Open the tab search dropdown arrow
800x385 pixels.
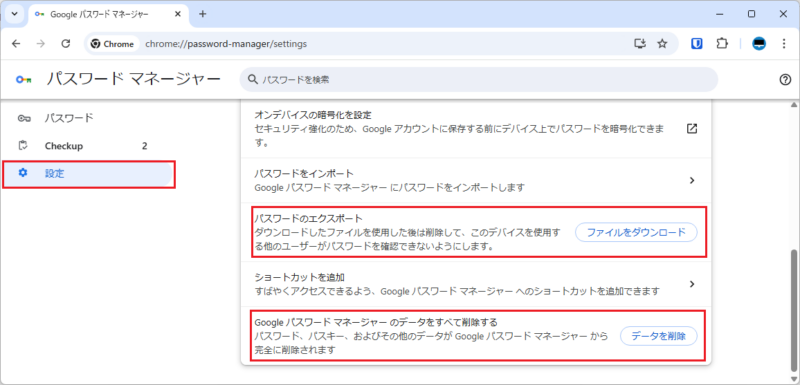14,14
